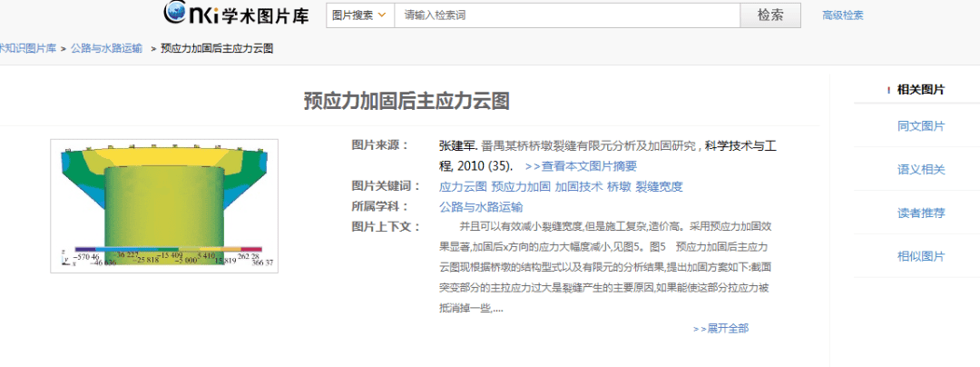
Task: Select keyword 应力云图
Action: 463,186
